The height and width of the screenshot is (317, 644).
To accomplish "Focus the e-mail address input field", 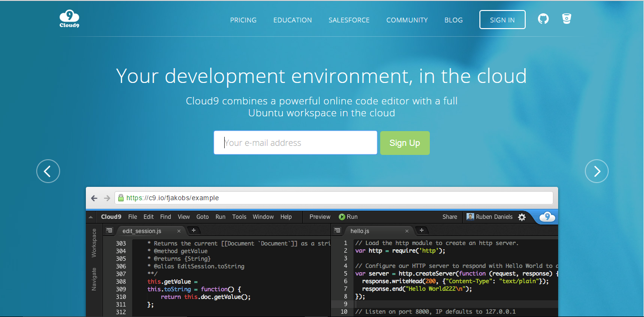I will [295, 143].
